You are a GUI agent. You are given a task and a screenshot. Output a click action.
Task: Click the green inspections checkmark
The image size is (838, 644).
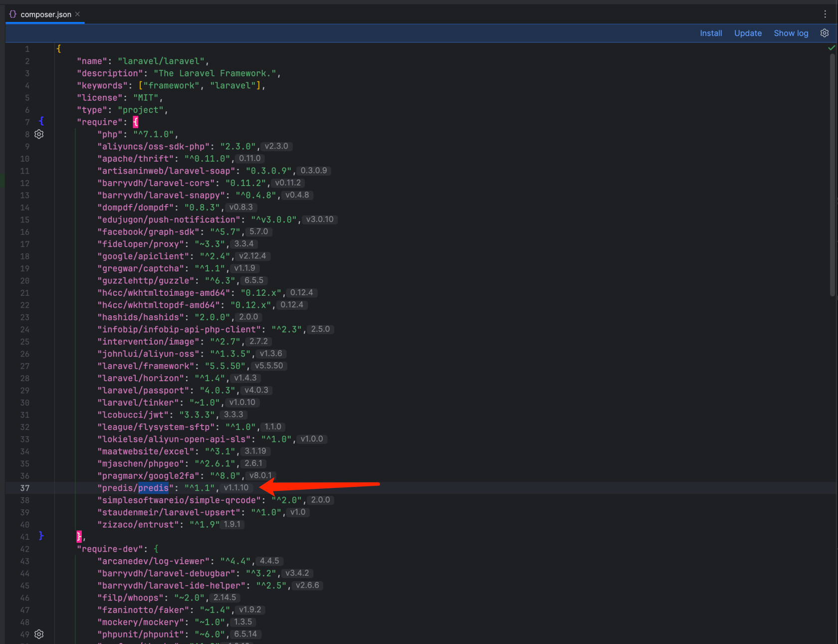coord(832,48)
